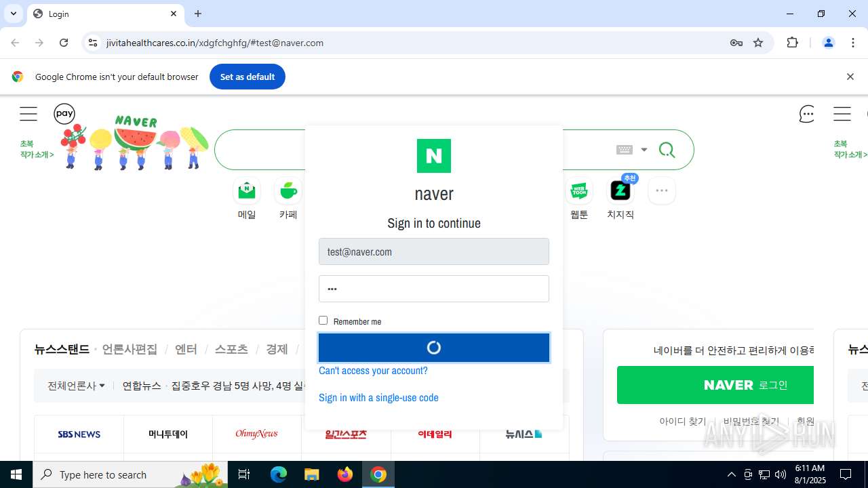The height and width of the screenshot is (488, 868).
Task: Switch to the 경제 tab
Action: click(x=277, y=350)
